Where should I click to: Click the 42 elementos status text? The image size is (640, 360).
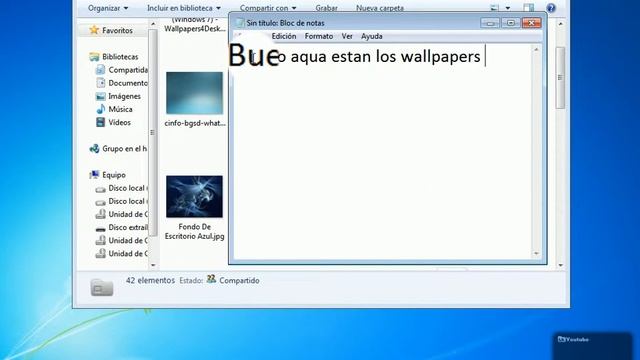tap(150, 280)
